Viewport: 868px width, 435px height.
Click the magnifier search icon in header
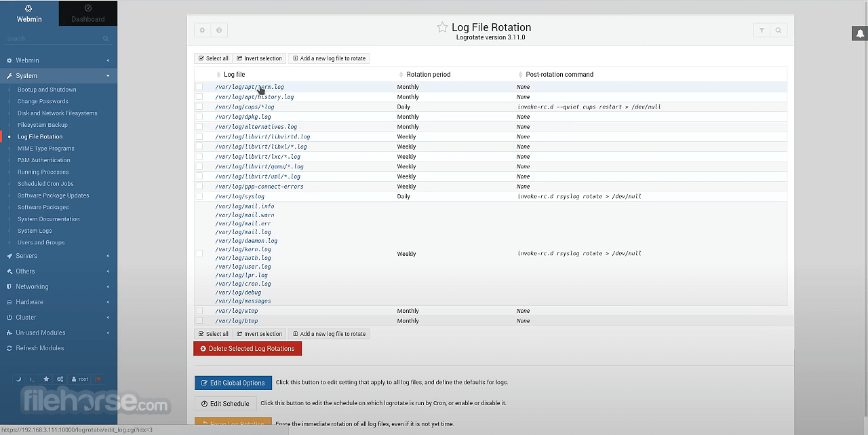(x=778, y=30)
